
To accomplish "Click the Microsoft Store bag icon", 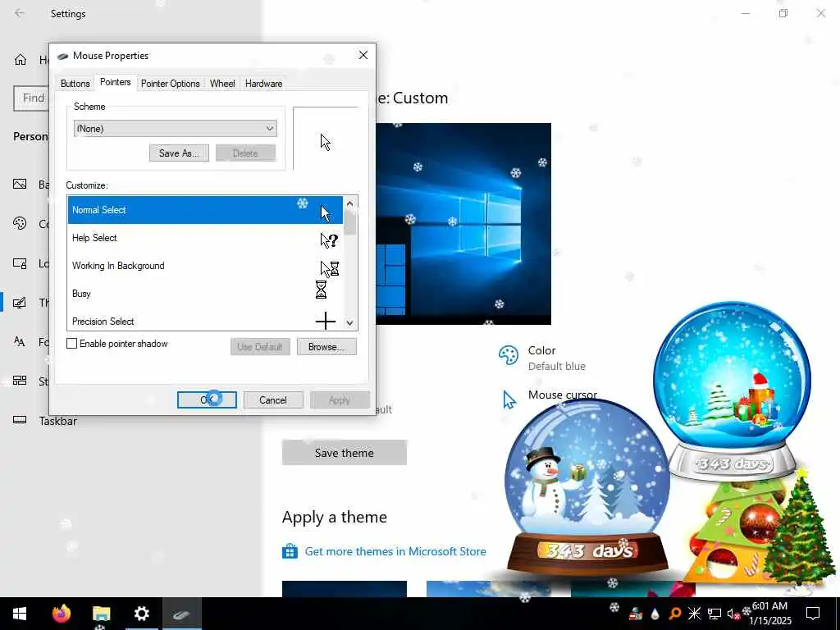I will [290, 550].
